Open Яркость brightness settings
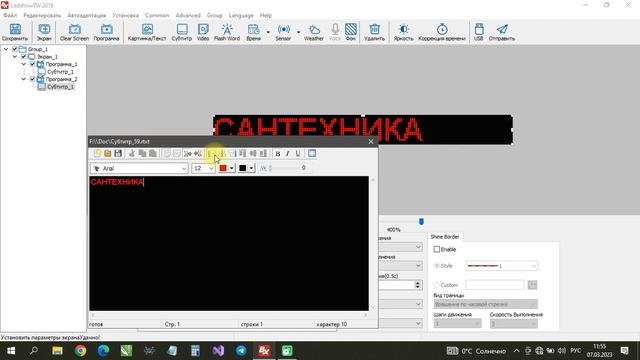The image size is (640, 360). pyautogui.click(x=403, y=32)
